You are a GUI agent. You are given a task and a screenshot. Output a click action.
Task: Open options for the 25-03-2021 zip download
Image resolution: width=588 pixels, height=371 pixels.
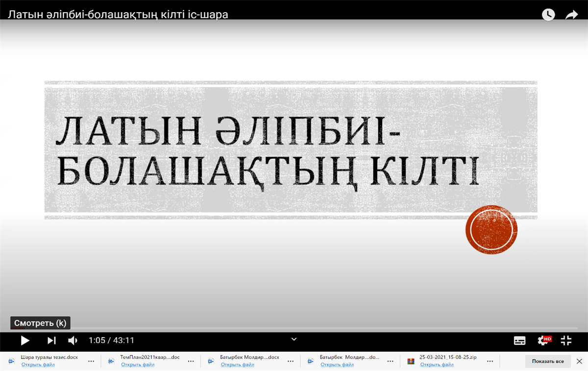point(490,361)
